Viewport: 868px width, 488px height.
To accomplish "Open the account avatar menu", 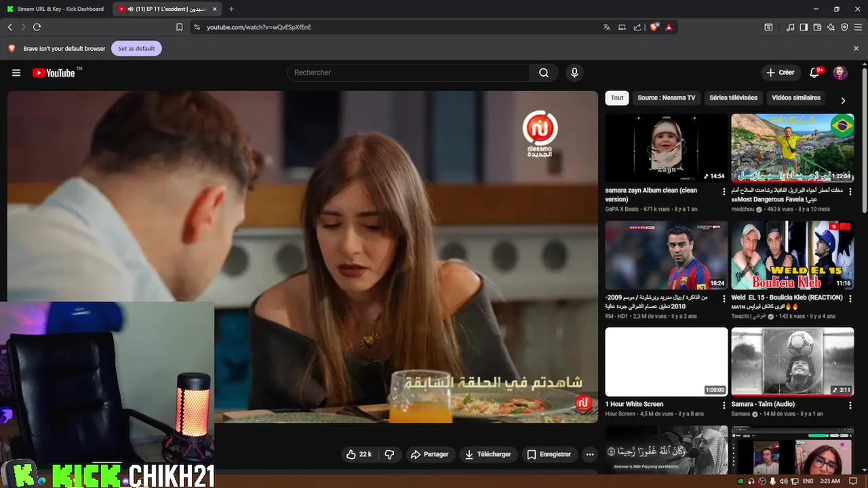I will point(840,73).
